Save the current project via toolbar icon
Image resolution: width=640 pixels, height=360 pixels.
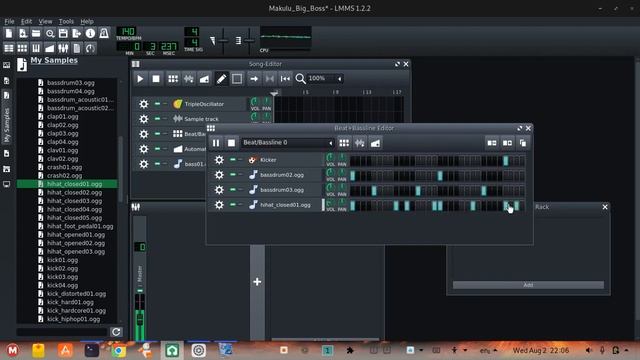63,33
